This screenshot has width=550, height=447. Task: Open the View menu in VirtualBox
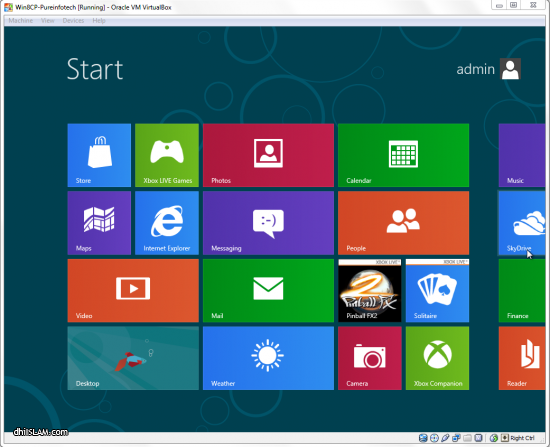click(x=48, y=21)
